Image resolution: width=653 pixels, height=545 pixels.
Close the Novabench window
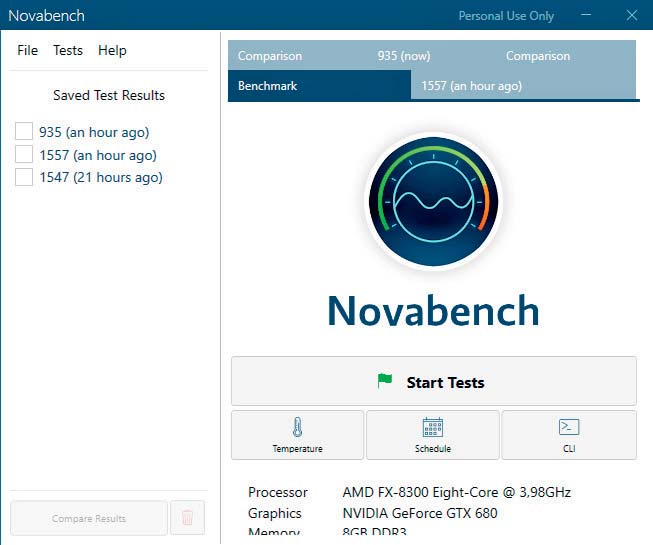coord(631,15)
